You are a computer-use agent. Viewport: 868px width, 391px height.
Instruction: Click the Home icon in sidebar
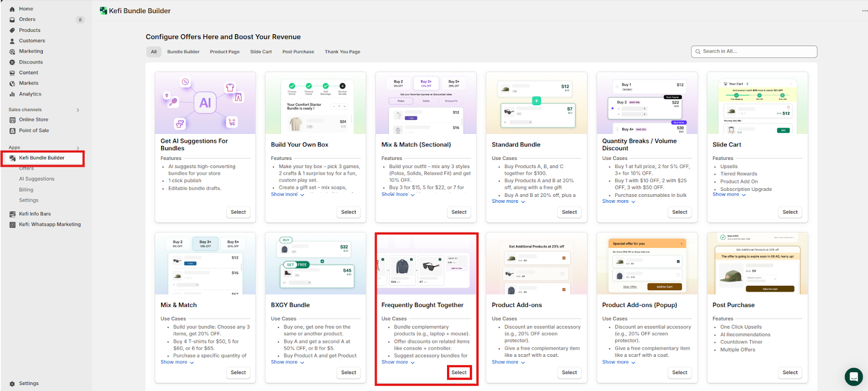(12, 9)
